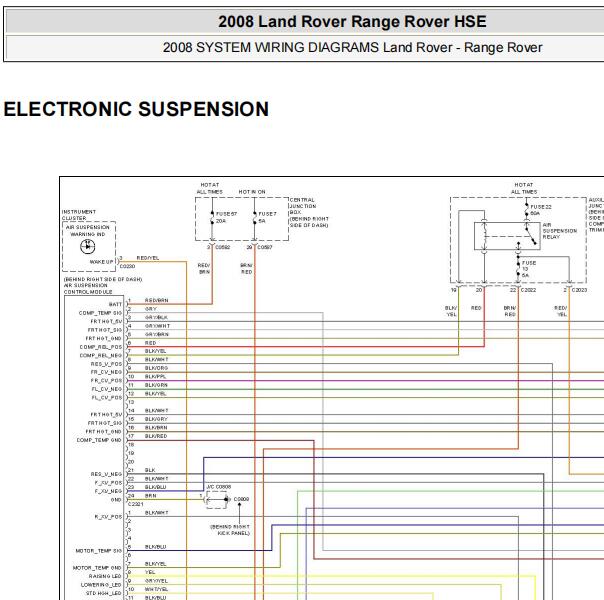
Task: Click the 'FL_CV_POS' pin label
Action: pos(107,397)
